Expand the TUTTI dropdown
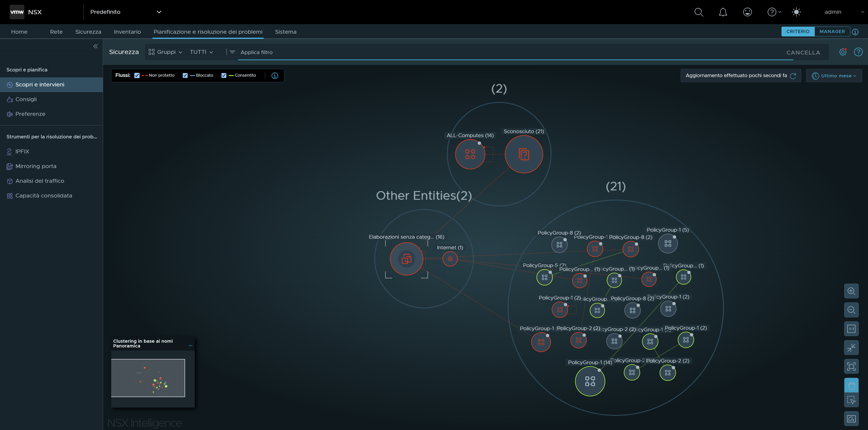Screen dimensions: 868x430 coord(201,52)
